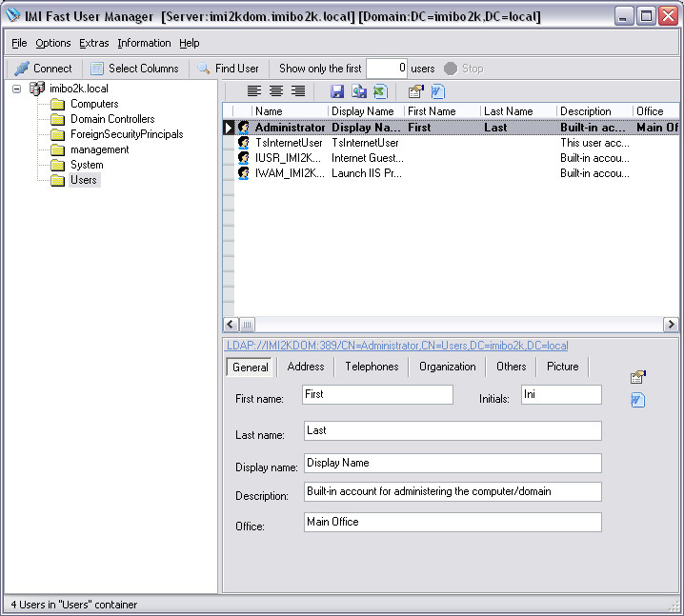Open the Extras menu
The image size is (684, 616).
tap(93, 43)
